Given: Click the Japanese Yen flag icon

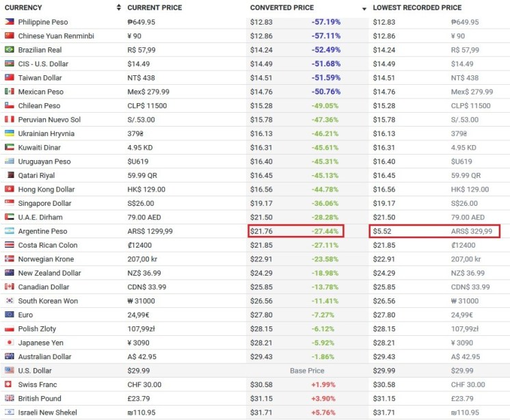Looking at the screenshot, I should (10, 343).
